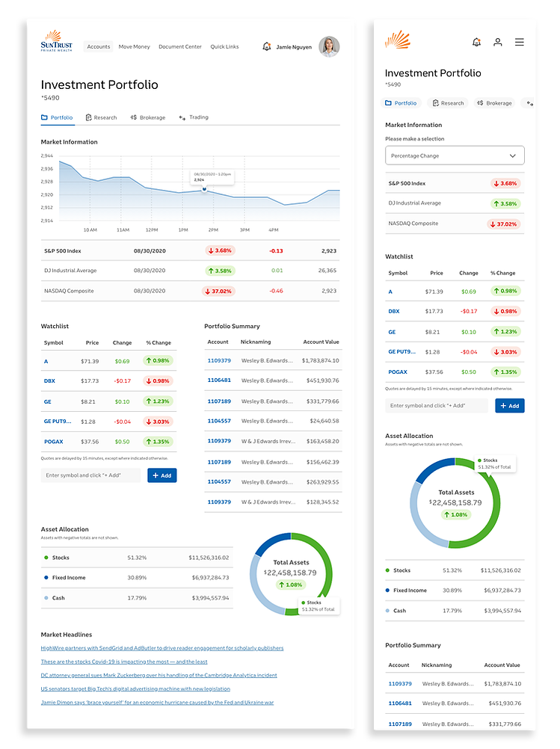Switch to Brokerage tab in mobile view

[494, 102]
